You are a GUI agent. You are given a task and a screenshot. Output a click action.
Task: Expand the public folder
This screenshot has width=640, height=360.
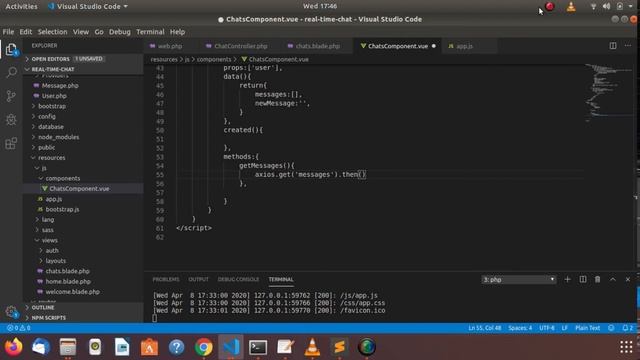47,147
